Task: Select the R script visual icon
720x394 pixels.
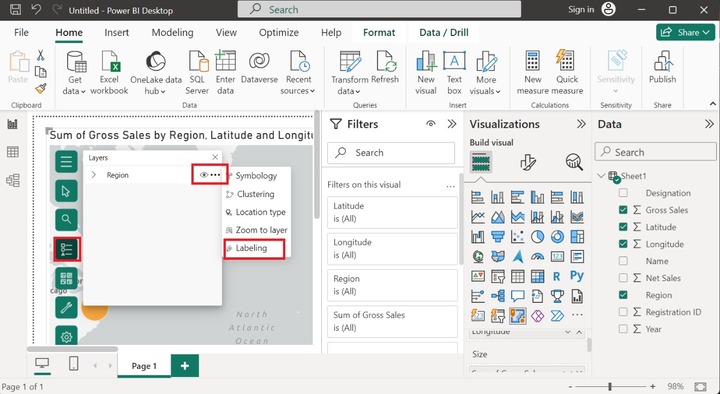Action: point(557,276)
